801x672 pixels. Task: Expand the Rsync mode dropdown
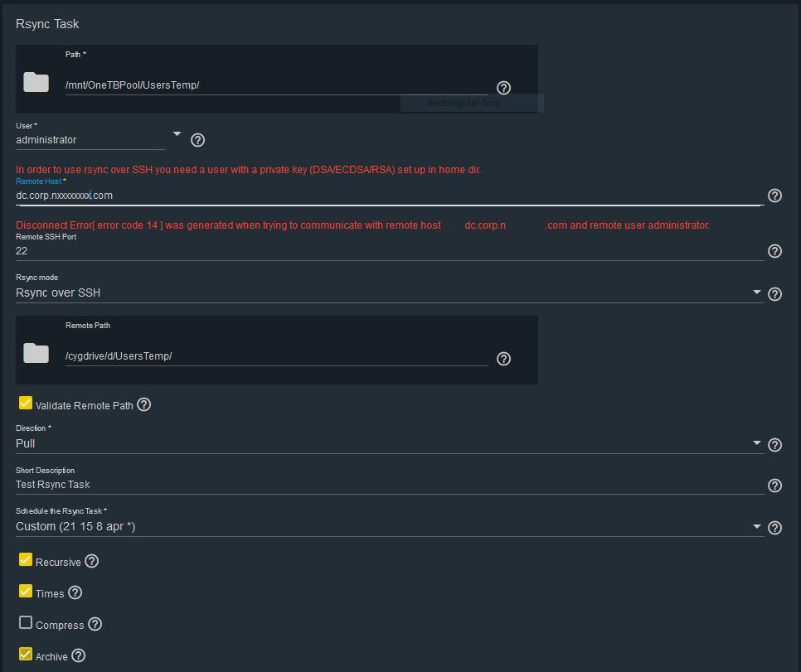pos(756,292)
